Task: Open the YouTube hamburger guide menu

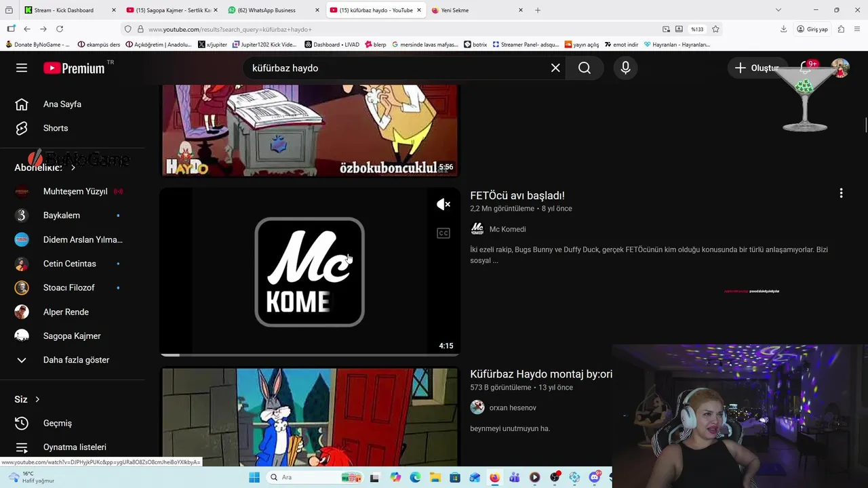Action: click(x=22, y=68)
